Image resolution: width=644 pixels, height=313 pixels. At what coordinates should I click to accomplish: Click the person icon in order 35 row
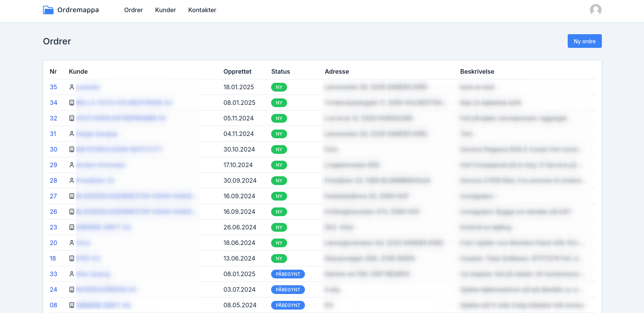coord(72,87)
